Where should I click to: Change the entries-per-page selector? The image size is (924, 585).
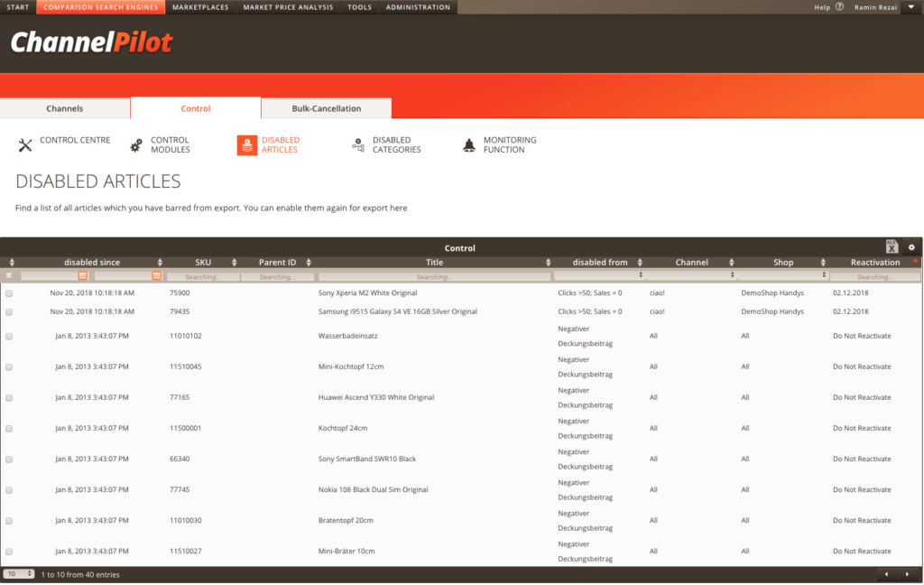tap(18, 574)
